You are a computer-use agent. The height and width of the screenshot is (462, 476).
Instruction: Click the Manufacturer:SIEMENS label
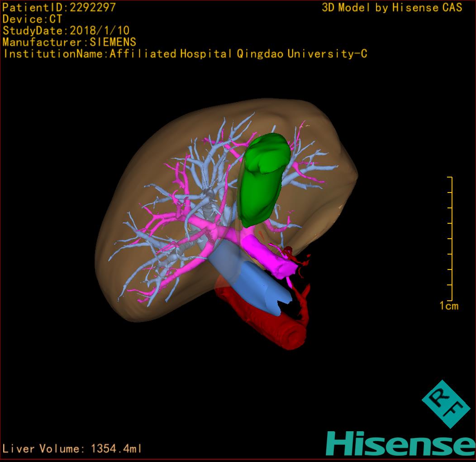click(x=69, y=42)
